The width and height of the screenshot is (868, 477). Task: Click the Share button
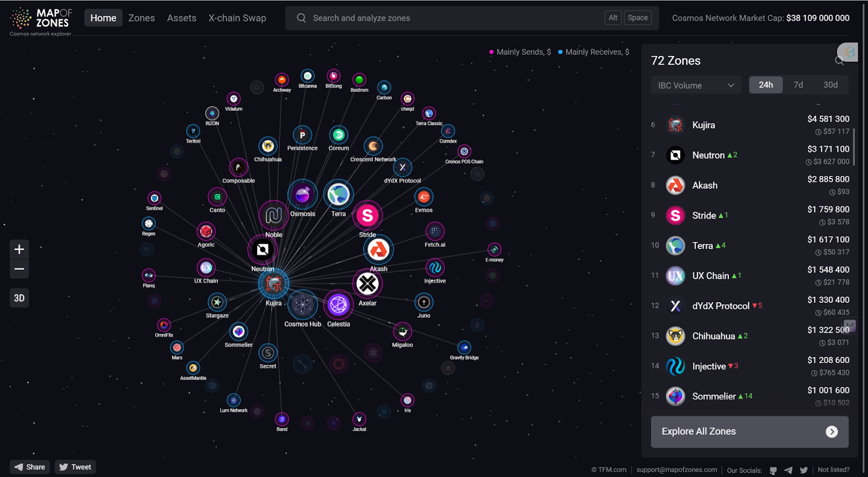tap(30, 467)
